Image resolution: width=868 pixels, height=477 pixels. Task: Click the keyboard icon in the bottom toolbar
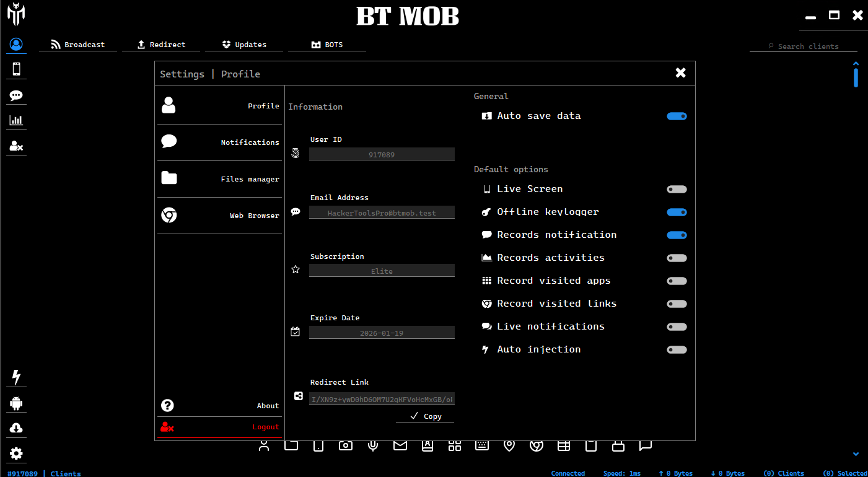(482, 445)
